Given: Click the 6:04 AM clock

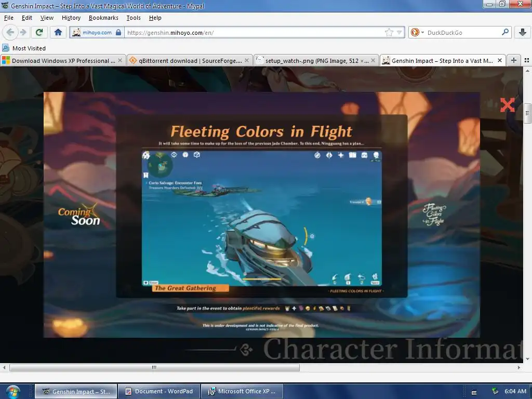Looking at the screenshot, I should (515, 391).
